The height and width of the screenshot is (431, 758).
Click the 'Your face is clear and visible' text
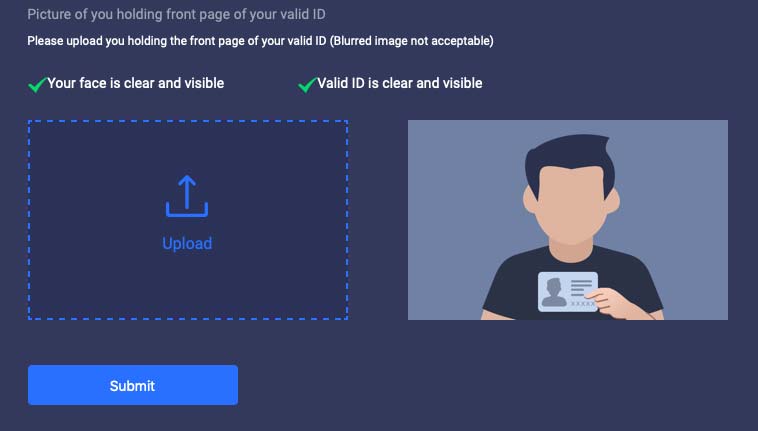(136, 83)
